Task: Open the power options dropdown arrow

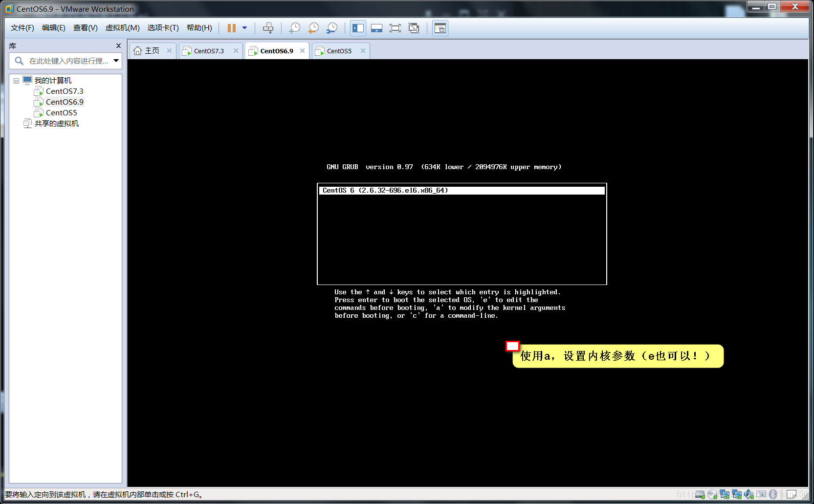Action: tap(244, 28)
